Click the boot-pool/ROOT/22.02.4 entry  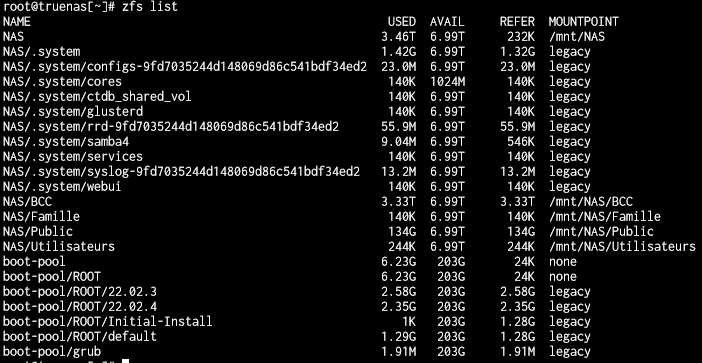[80, 307]
